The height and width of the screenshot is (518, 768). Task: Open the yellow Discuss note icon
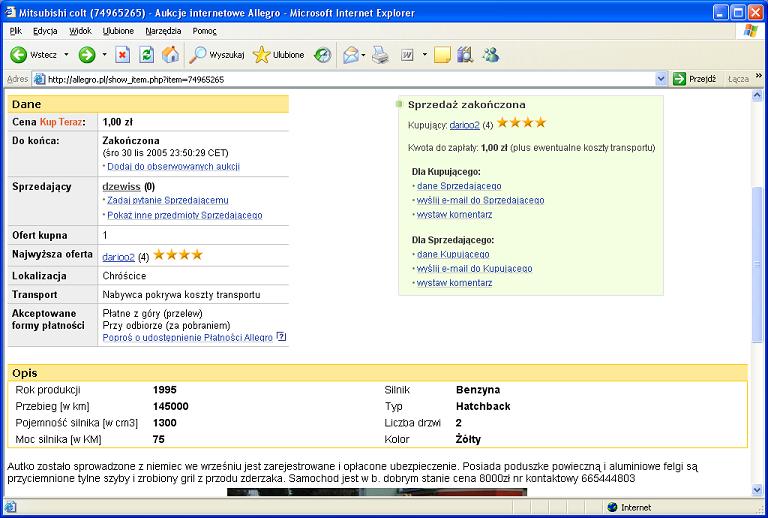pos(442,55)
